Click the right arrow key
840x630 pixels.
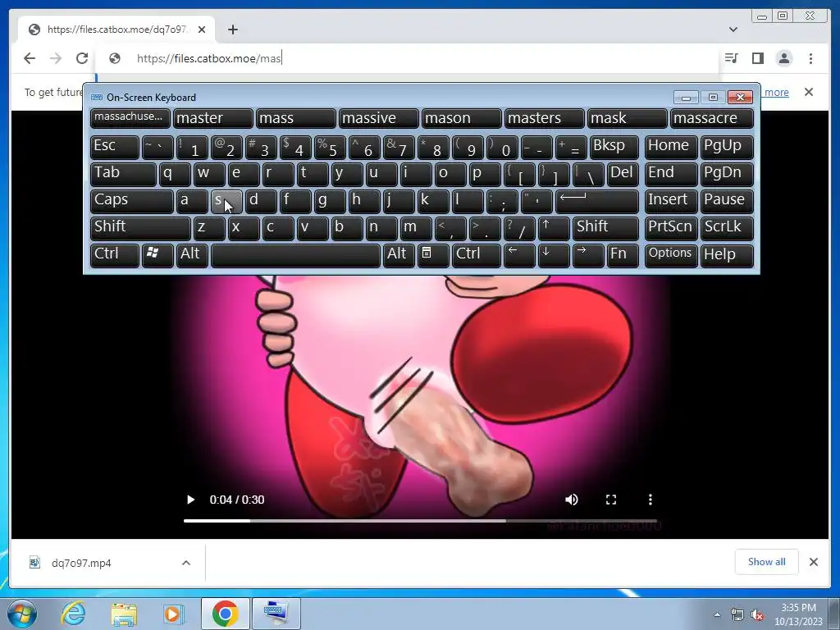588,255
